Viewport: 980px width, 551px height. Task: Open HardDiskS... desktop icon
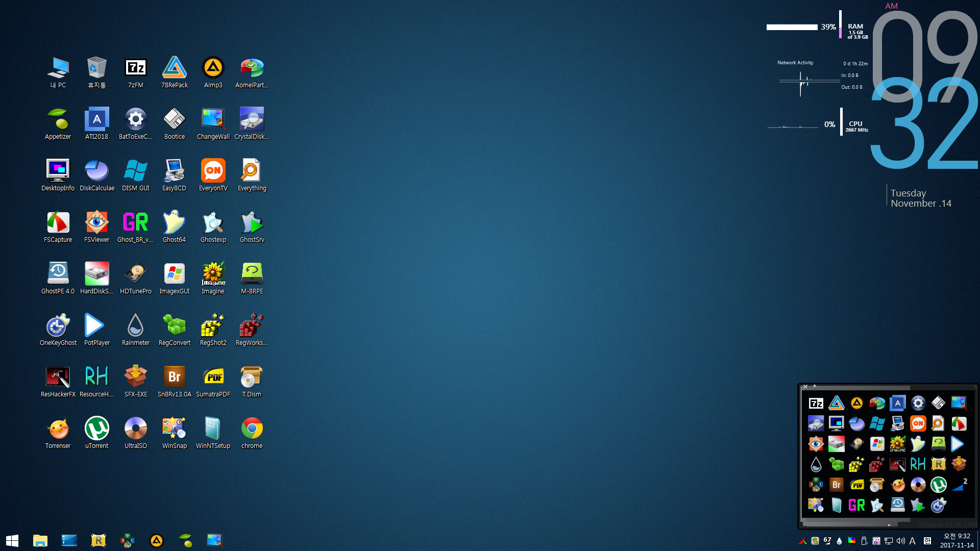pyautogui.click(x=97, y=279)
